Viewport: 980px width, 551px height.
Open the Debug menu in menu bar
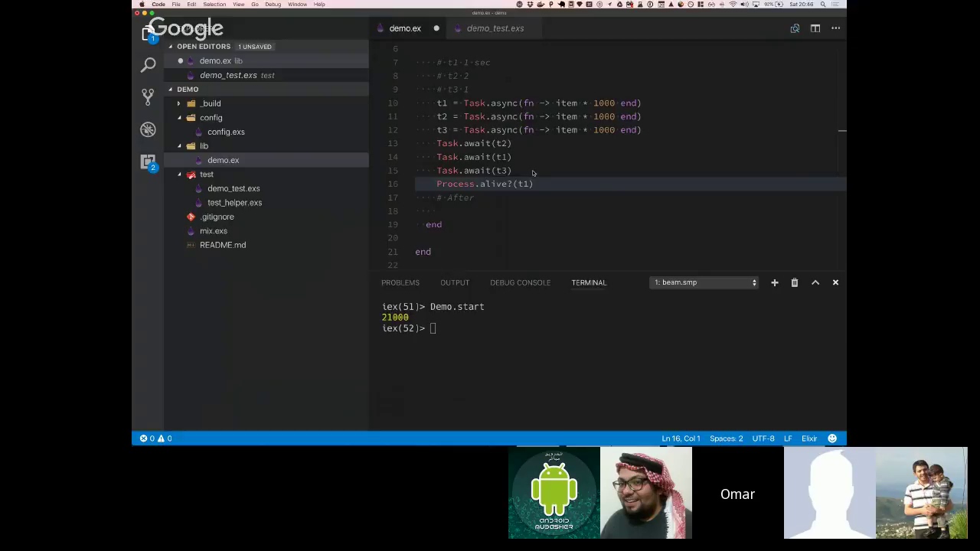(273, 5)
